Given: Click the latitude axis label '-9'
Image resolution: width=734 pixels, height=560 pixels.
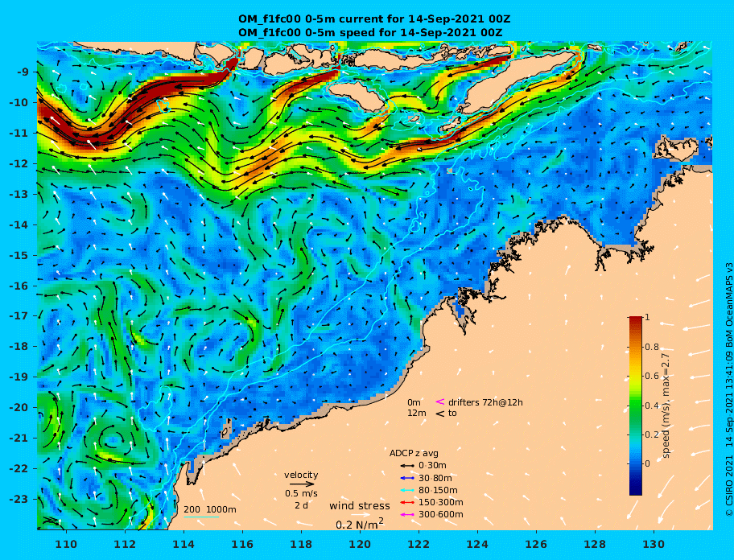Looking at the screenshot, I should tap(23, 72).
